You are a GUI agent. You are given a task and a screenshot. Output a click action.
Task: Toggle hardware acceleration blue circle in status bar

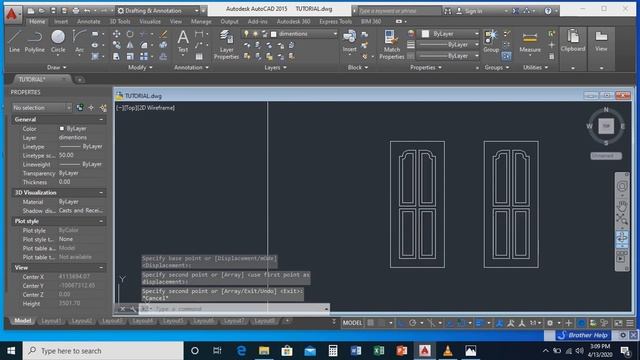tap(582, 323)
